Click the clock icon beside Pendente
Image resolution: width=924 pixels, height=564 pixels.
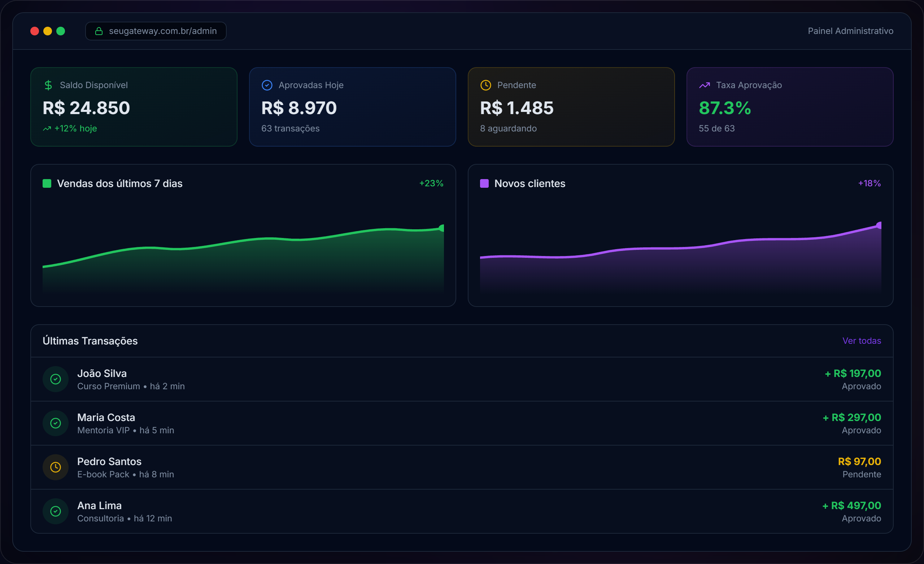pyautogui.click(x=485, y=85)
